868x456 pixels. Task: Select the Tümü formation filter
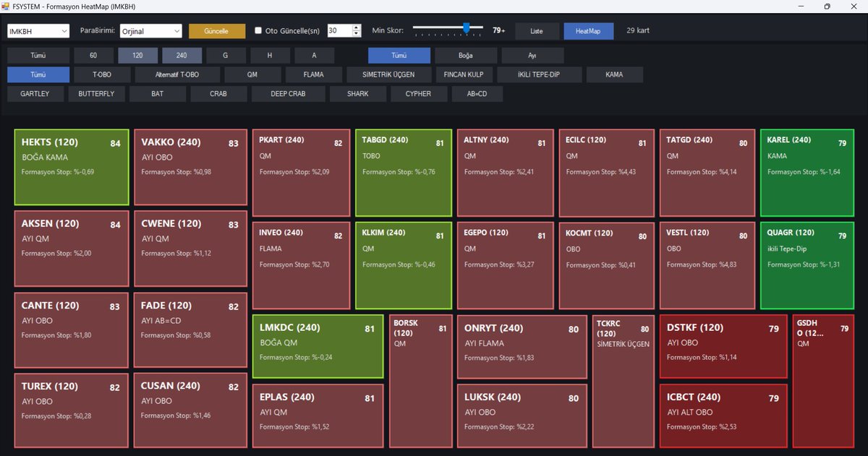click(x=38, y=74)
